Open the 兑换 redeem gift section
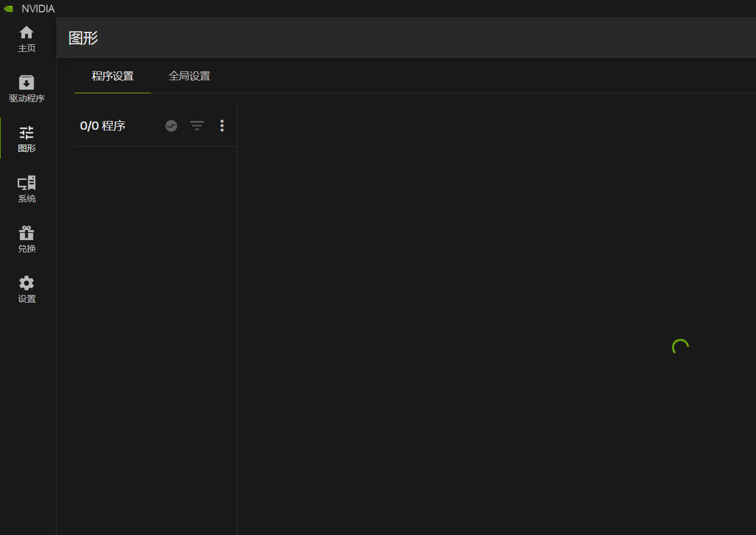Screen dimensions: 756x535 27,239
